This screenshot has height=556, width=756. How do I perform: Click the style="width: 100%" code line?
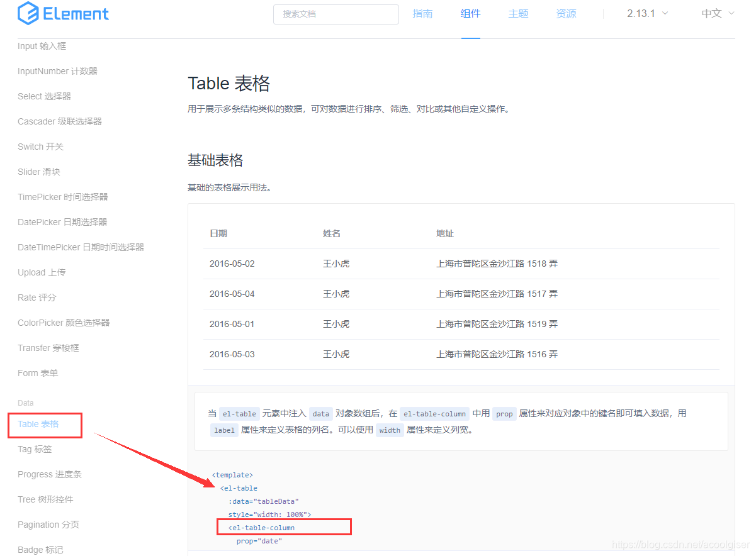point(269,514)
